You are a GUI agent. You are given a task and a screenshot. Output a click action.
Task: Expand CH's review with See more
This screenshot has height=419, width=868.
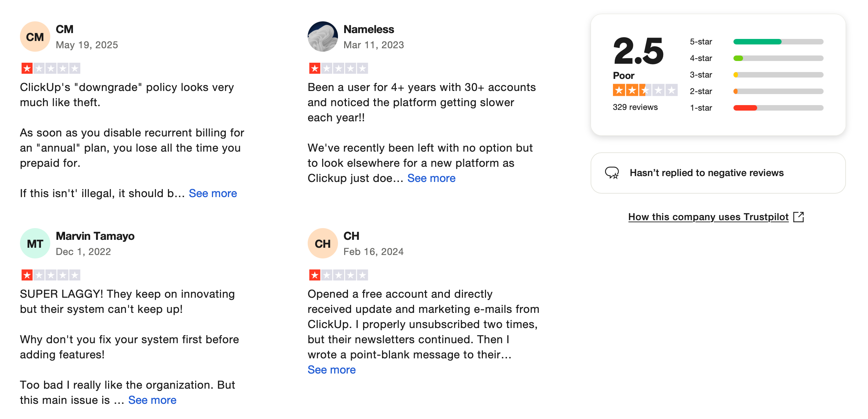point(331,370)
